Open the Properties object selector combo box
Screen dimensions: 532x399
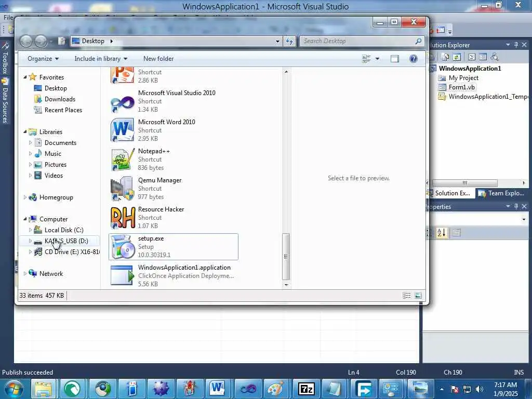coord(477,219)
